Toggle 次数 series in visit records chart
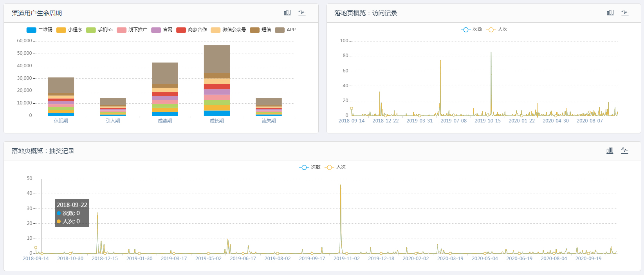The width and height of the screenshot is (644, 275). point(472,29)
